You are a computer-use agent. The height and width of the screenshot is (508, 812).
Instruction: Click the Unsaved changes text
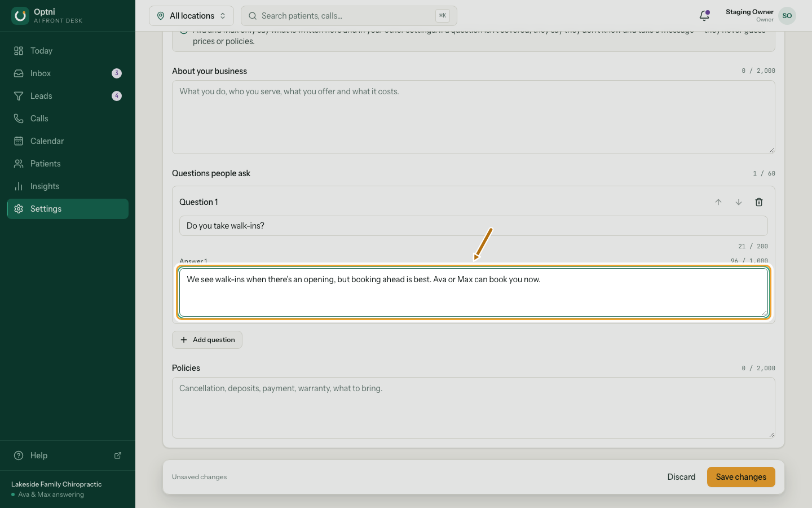pos(199,477)
